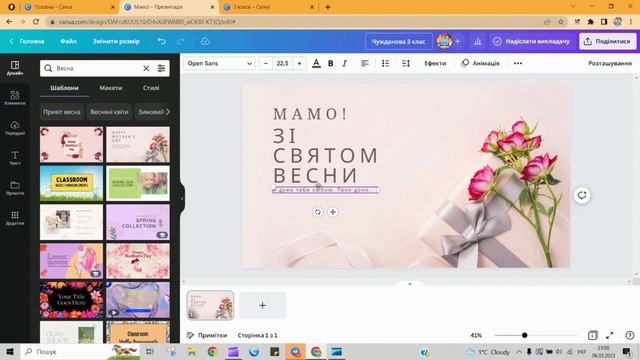Collapse the side panel

tap(182, 199)
